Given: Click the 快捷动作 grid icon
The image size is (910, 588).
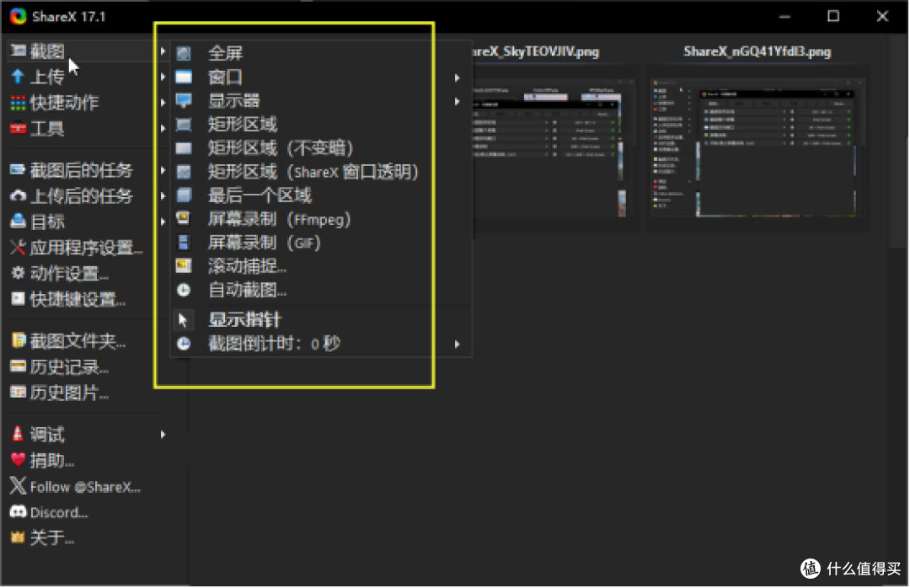Looking at the screenshot, I should pyautogui.click(x=18, y=103).
